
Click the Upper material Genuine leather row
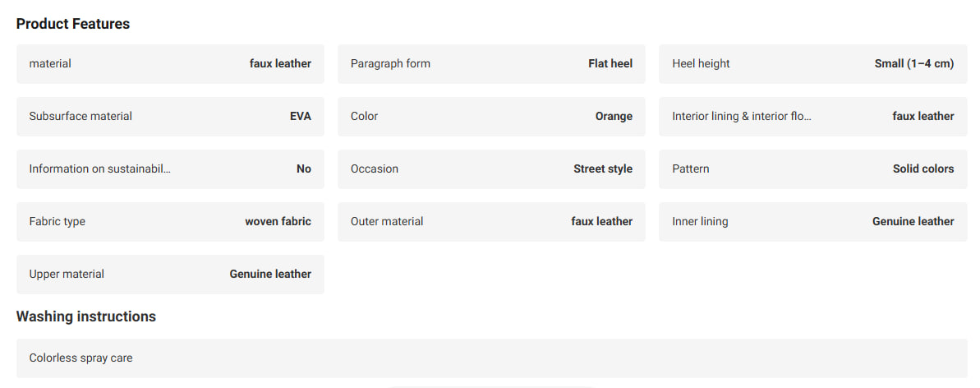170,274
